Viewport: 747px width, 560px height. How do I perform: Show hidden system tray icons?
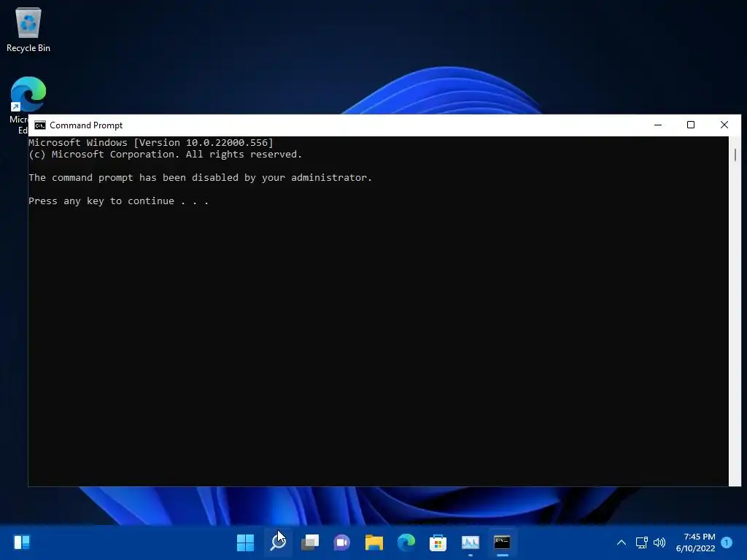click(622, 542)
